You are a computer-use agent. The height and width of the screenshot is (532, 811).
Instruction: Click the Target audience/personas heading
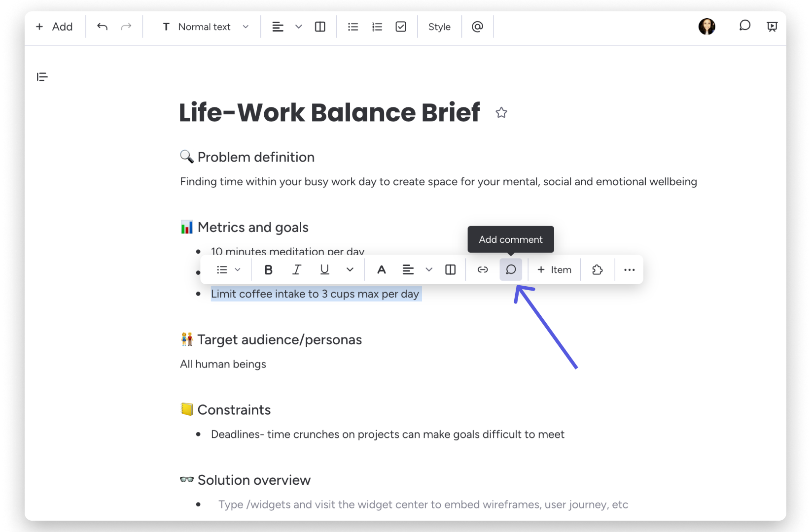[280, 340]
